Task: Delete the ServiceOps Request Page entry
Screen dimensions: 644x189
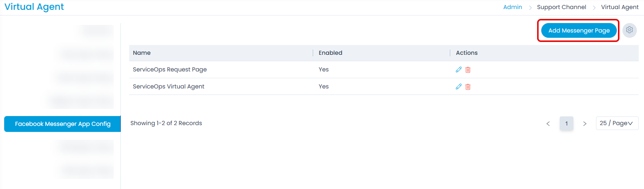Action: click(x=468, y=70)
